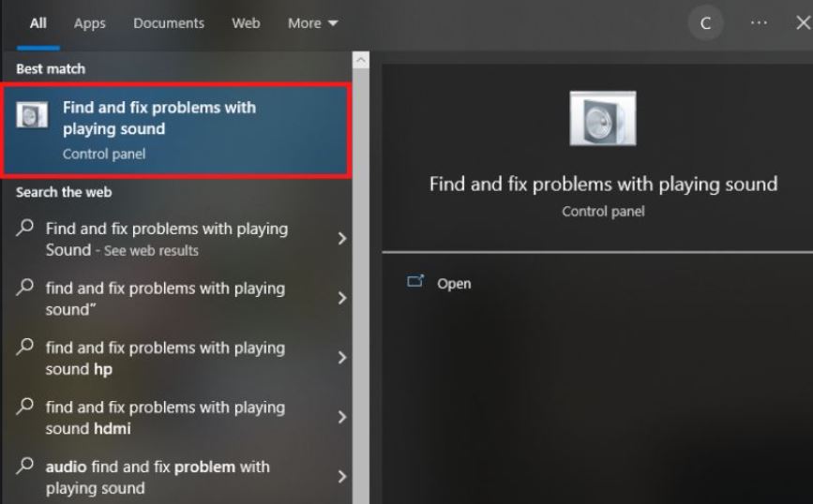
Task: Click the search icon beside 'sound hdmi' suggestion
Action: (x=25, y=407)
